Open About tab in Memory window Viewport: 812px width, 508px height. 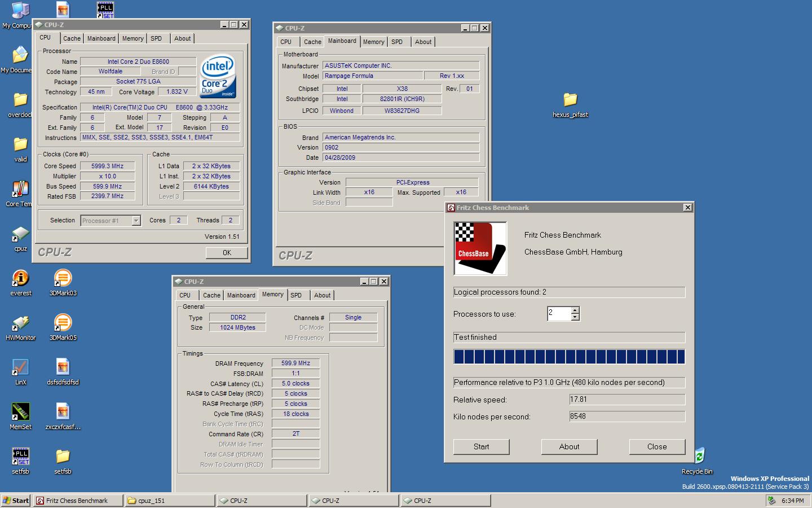[323, 295]
